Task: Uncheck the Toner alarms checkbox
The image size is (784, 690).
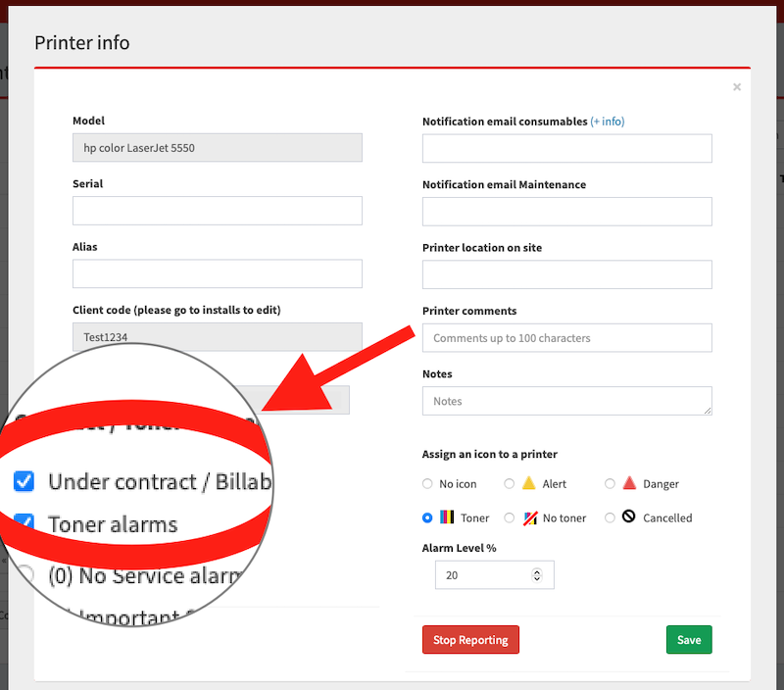Action: pyautogui.click(x=24, y=523)
